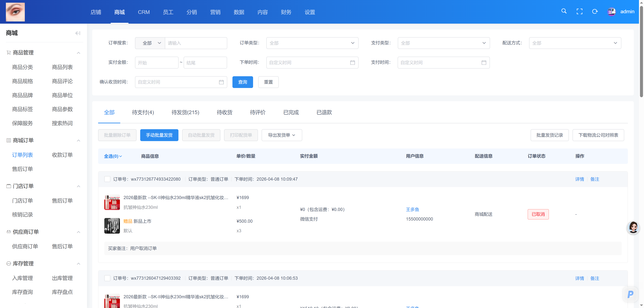Collapse the 库存管理 menu section
The height and width of the screenshot is (308, 644).
(78, 264)
